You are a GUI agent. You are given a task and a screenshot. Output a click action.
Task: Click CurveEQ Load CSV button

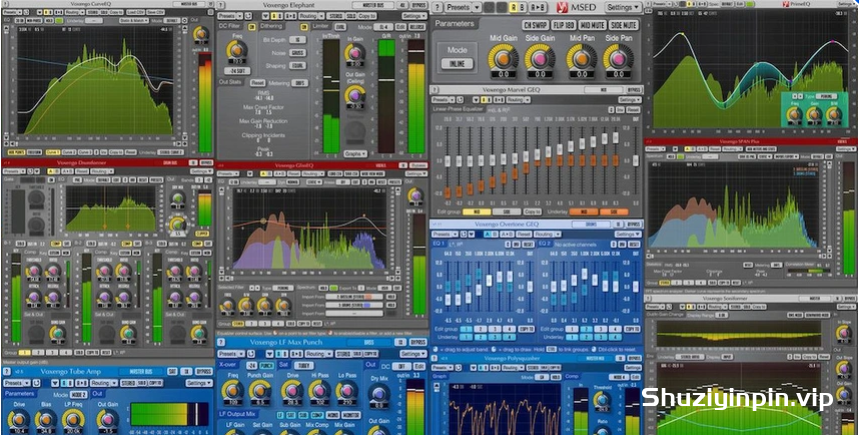(x=134, y=12)
